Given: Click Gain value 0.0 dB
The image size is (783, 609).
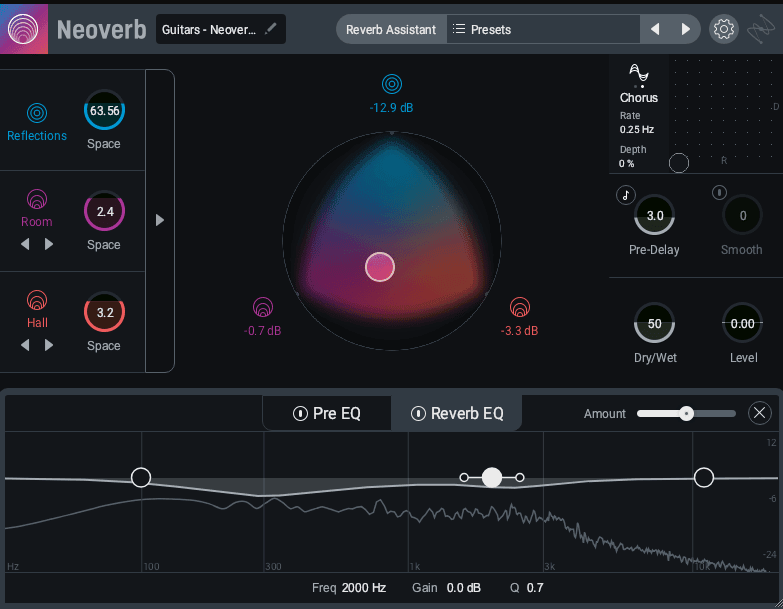Looking at the screenshot, I should (464, 588).
